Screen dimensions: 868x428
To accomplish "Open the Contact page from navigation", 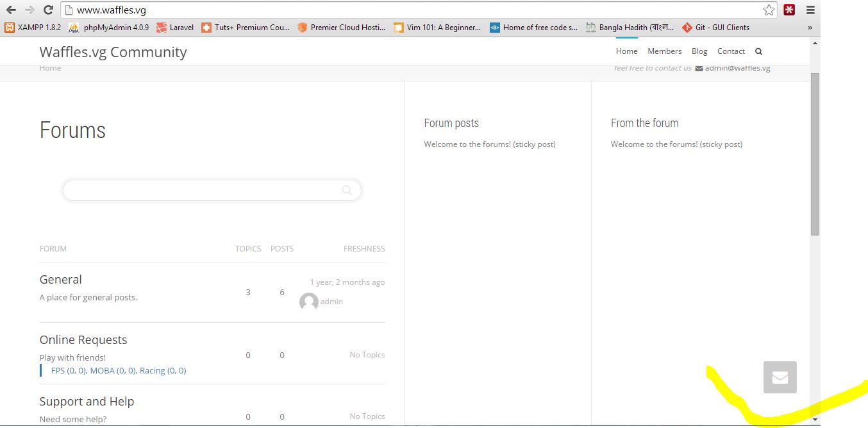I will tap(731, 51).
